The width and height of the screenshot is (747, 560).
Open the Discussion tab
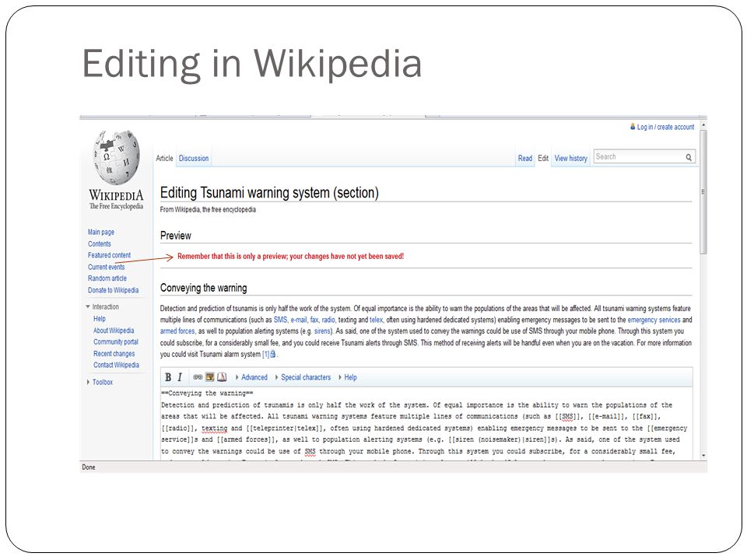pyautogui.click(x=194, y=158)
